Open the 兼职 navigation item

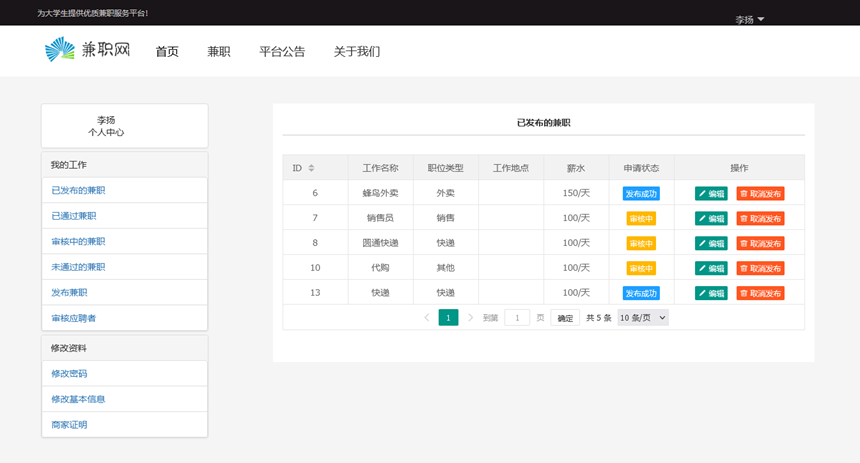(218, 52)
